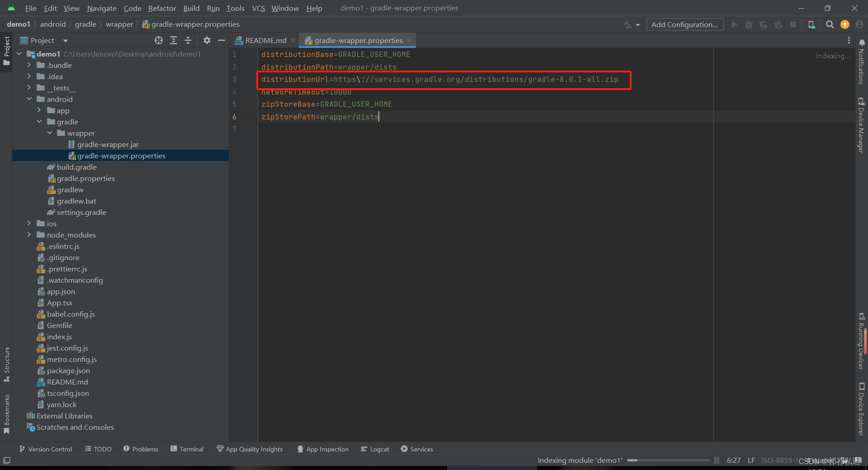
Task: Toggle Structure tool window side button
Action: 6,365
